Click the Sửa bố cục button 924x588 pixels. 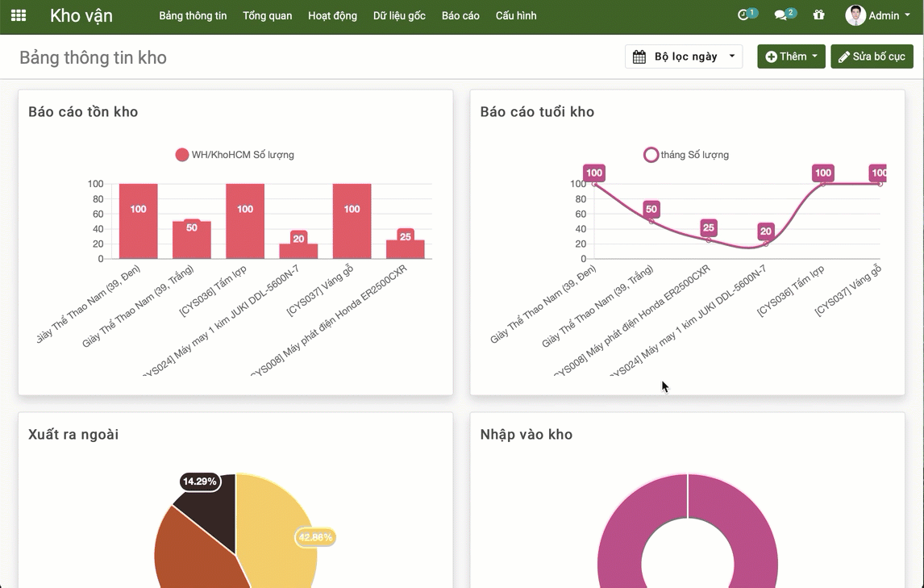point(872,56)
